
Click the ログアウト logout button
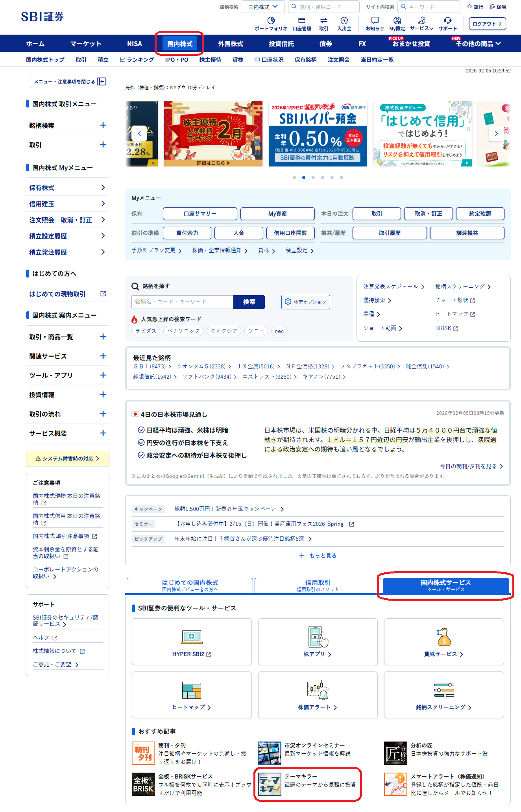(x=487, y=24)
